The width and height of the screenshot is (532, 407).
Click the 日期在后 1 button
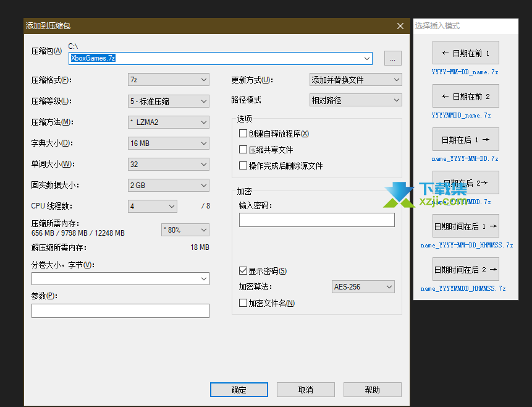pyautogui.click(x=465, y=139)
